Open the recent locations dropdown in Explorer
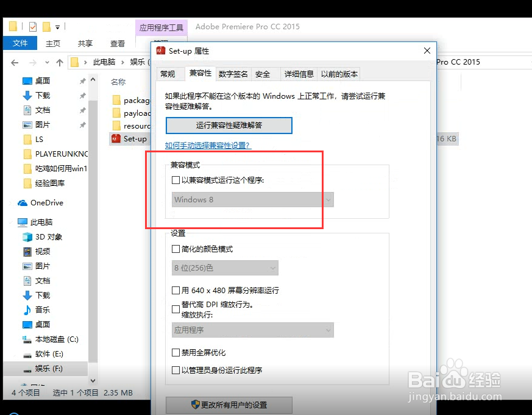532x415 pixels. pos(47,62)
